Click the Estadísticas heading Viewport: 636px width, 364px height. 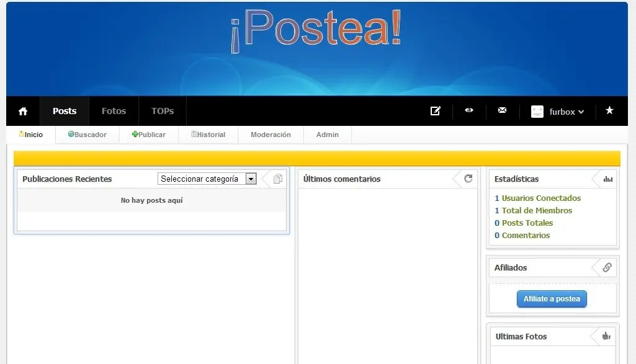[516, 179]
